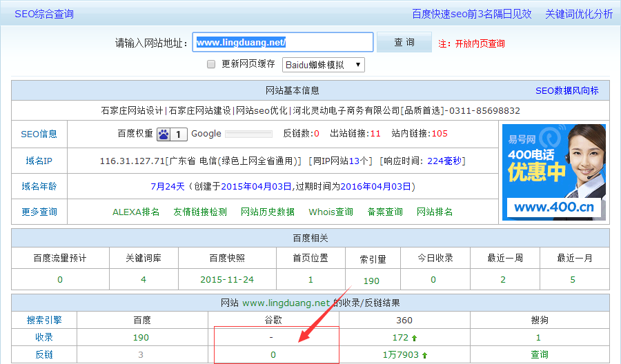Click Sogou 收录 count 1

[x=538, y=338]
